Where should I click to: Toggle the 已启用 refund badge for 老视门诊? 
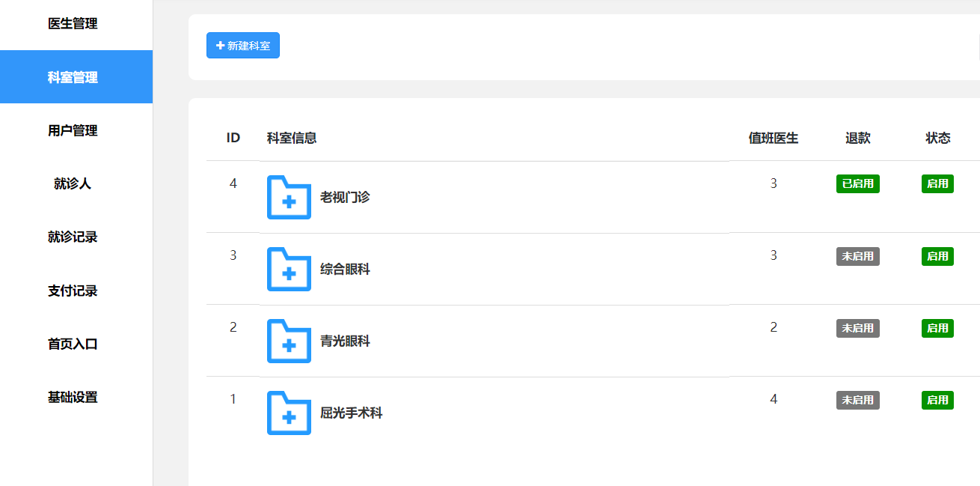point(857,184)
